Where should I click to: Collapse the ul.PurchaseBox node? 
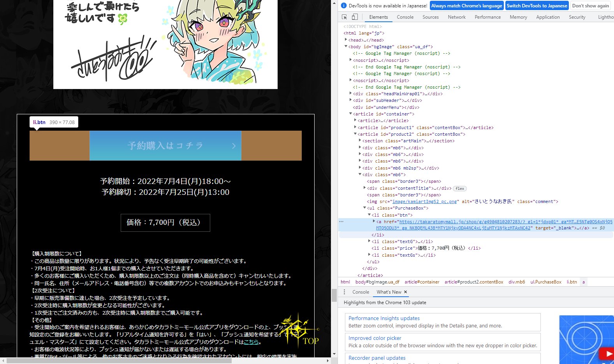364,208
